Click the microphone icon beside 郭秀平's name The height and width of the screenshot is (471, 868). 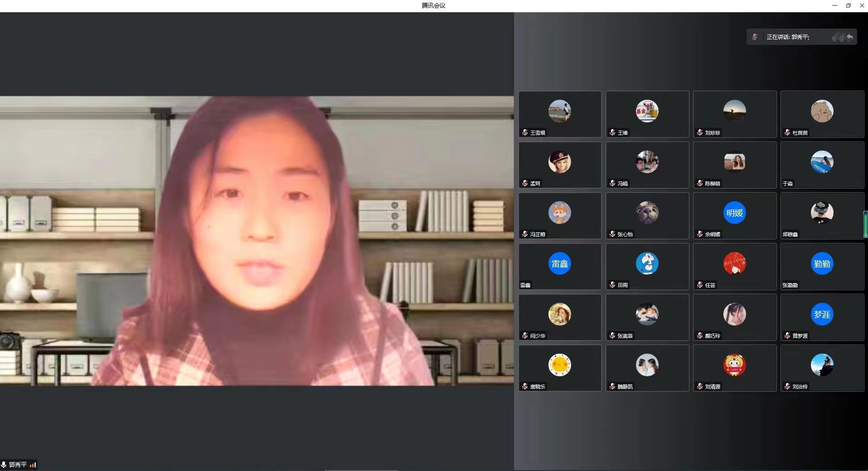(4, 465)
